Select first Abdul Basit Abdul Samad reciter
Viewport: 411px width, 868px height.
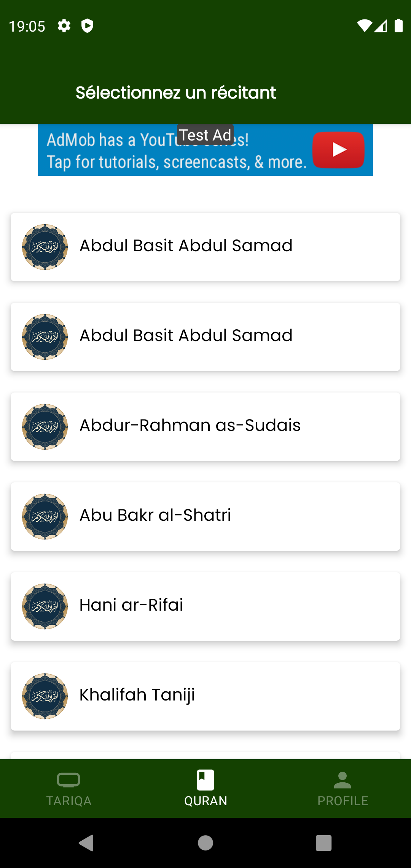pyautogui.click(x=205, y=247)
